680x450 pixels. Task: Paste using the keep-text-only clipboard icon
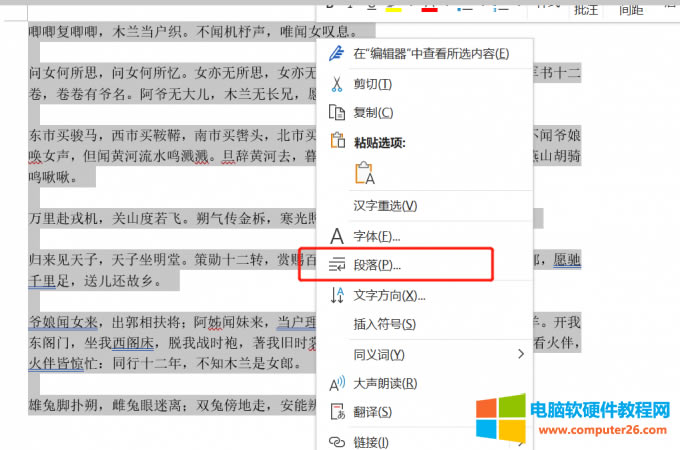click(x=364, y=173)
